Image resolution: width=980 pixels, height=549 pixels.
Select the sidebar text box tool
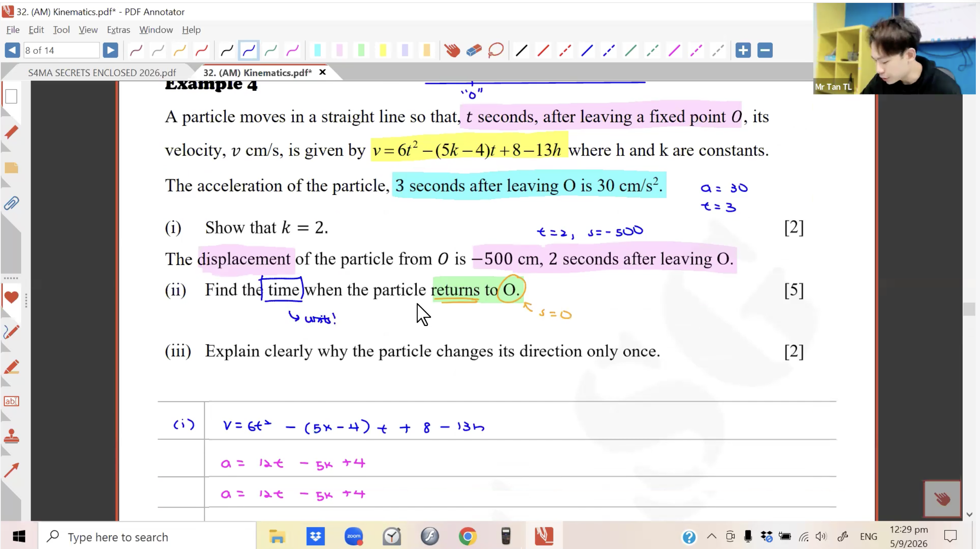[x=11, y=401]
